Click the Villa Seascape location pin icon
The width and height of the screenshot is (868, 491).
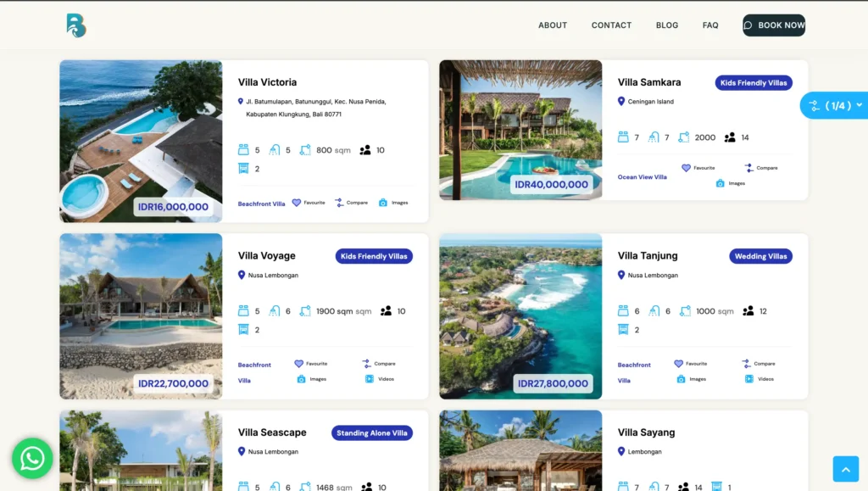tap(242, 452)
